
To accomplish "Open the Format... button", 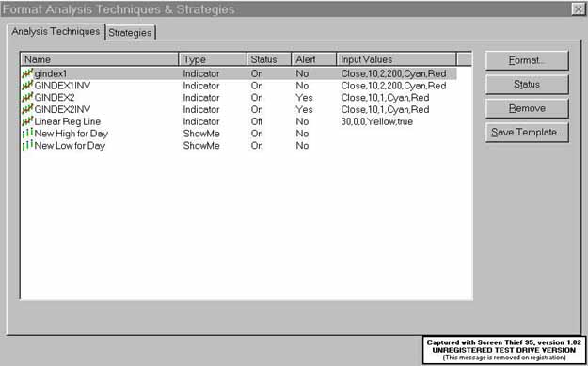I will (527, 61).
